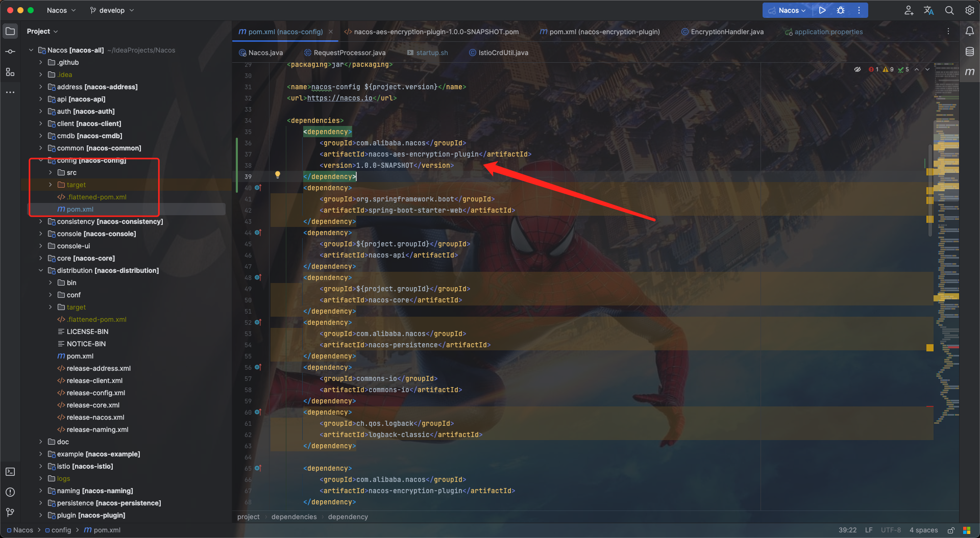Expand the console [nacos-console] module

[41, 234]
